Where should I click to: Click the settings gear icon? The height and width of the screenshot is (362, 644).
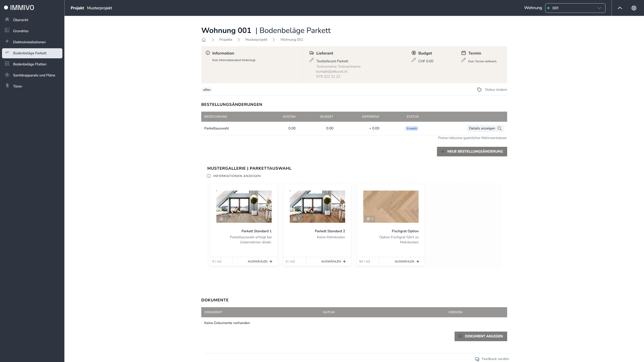[634, 8]
